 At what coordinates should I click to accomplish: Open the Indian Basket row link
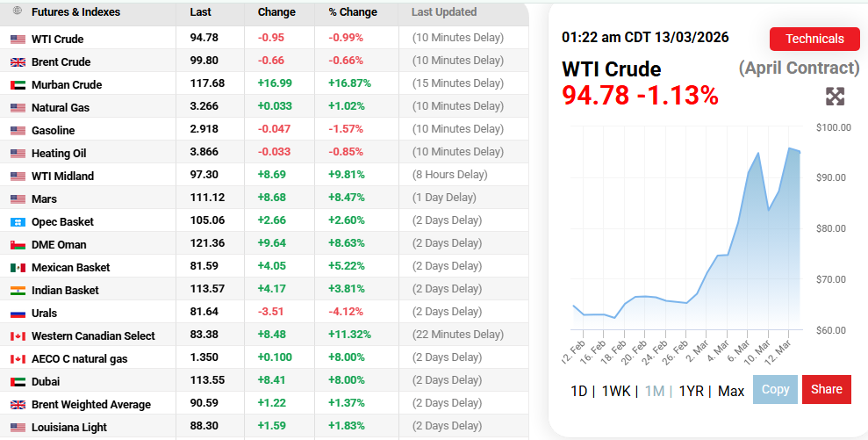click(65, 291)
